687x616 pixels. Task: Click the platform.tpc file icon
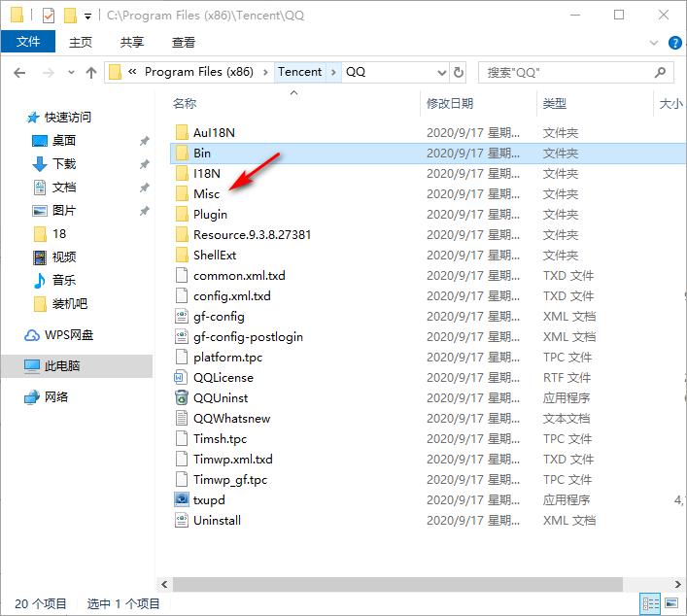click(x=182, y=358)
